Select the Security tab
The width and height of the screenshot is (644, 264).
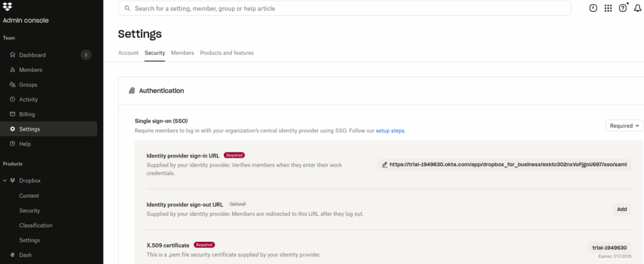pos(155,53)
